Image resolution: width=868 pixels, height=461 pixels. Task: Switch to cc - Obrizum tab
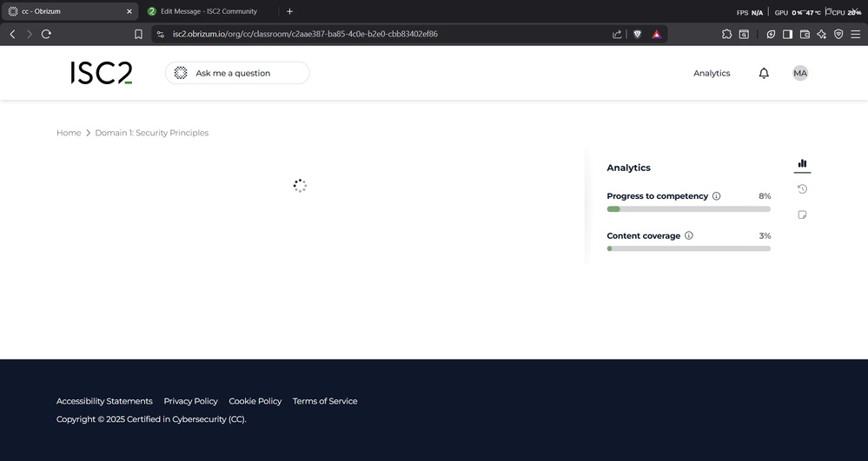(70, 11)
